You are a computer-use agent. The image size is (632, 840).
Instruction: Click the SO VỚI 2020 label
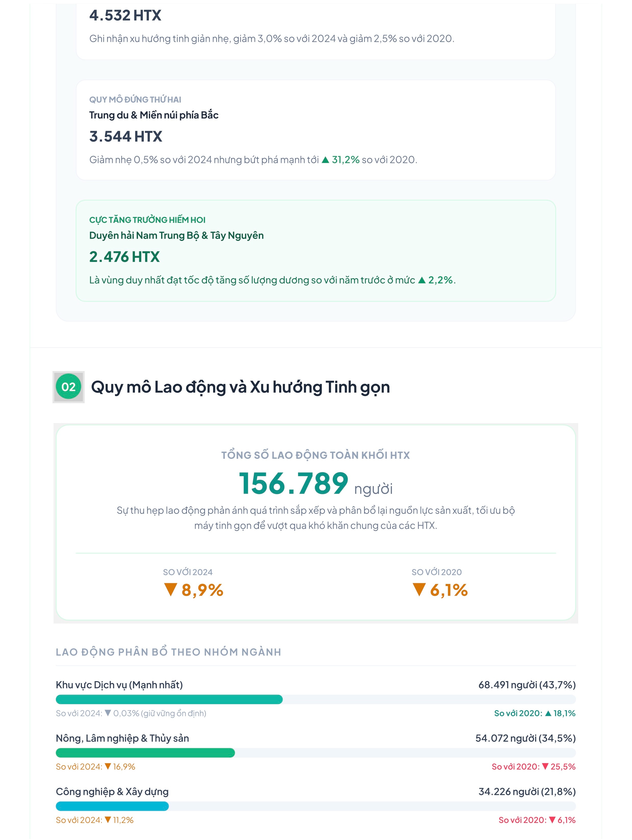click(x=436, y=572)
